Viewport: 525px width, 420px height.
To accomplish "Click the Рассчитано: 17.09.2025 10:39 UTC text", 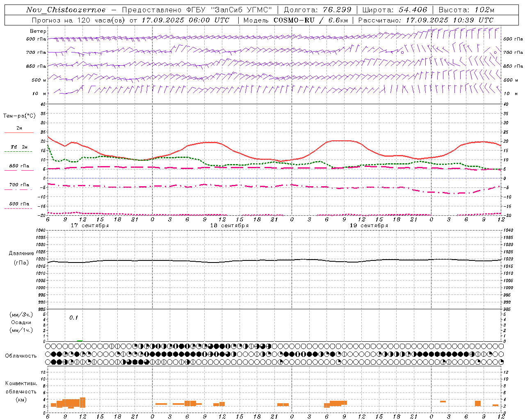I will pos(426,20).
